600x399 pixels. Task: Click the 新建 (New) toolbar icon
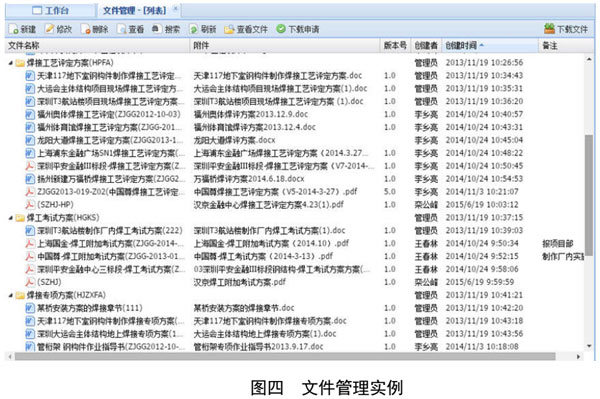click(x=14, y=29)
